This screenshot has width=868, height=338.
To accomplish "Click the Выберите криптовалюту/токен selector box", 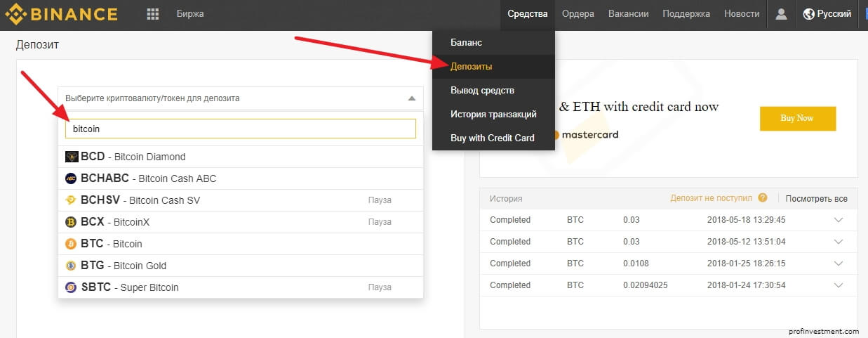I will 241,98.
